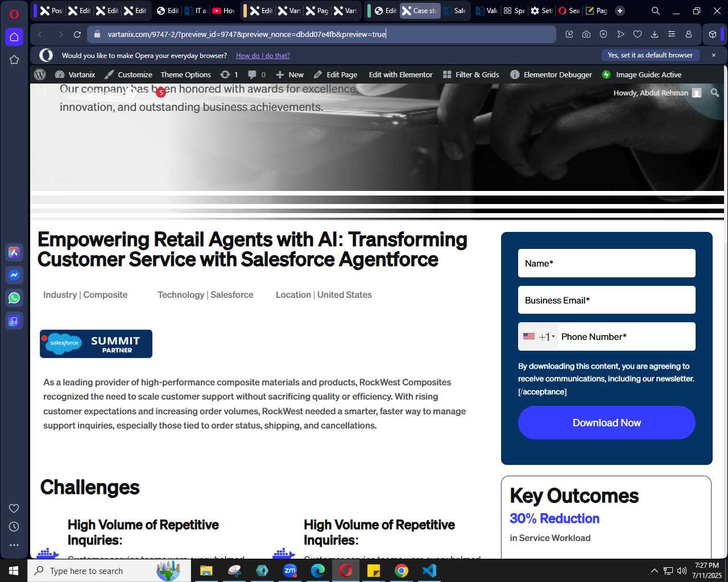
Task: Open phone country code dropdown
Action: pos(539,336)
